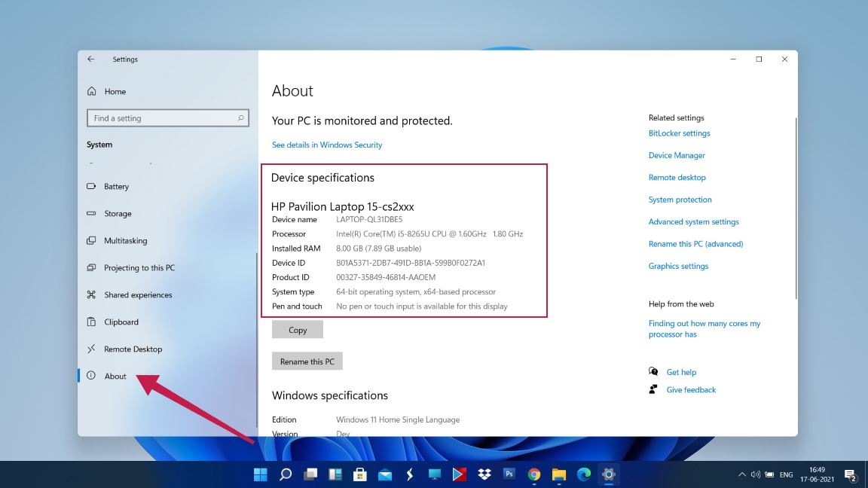Open Dropbox from taskbar

[x=484, y=474]
